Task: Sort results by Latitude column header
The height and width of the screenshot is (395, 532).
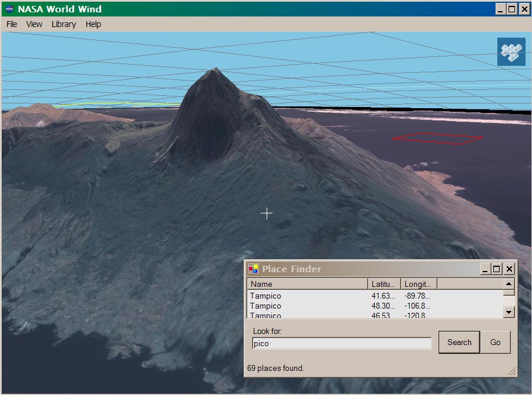Action: 384,283
